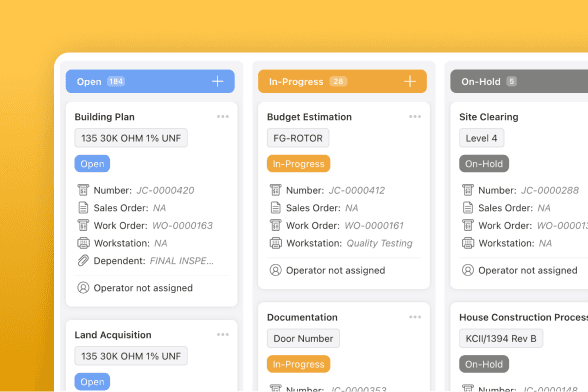Click the Open status badge on Building Plan

pos(92,164)
